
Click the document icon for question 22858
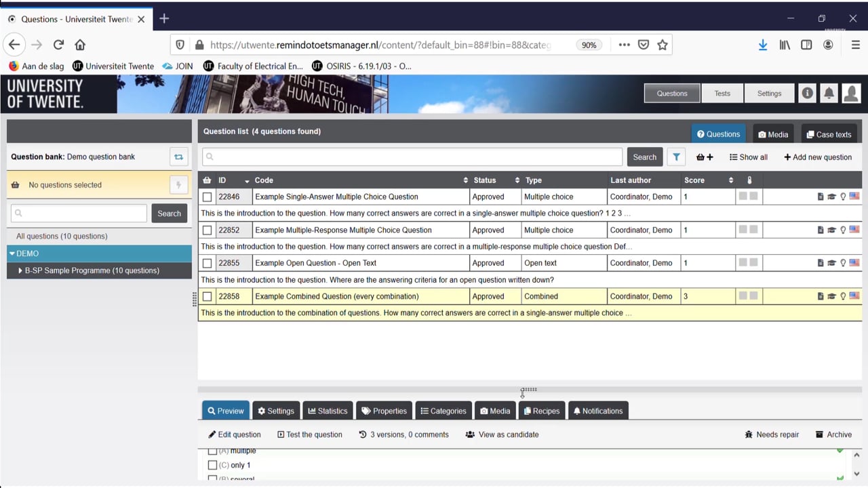tap(821, 296)
